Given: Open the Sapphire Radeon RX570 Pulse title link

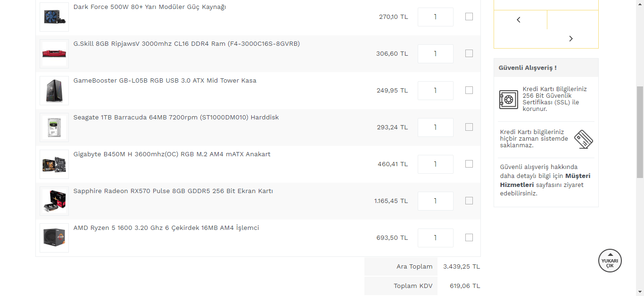Looking at the screenshot, I should coord(173,191).
